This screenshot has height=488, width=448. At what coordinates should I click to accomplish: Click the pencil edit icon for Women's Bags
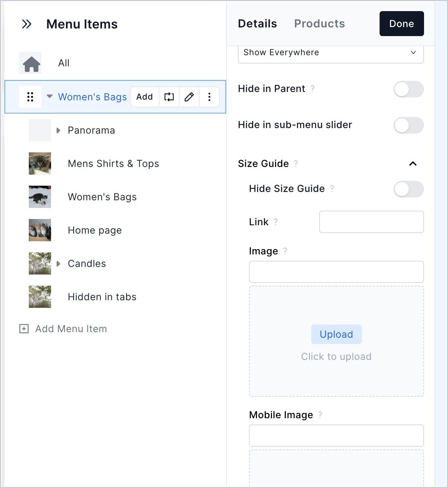point(189,97)
